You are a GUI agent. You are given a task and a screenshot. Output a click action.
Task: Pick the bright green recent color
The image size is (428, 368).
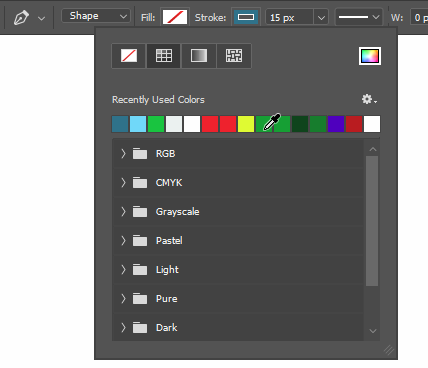[x=156, y=124]
